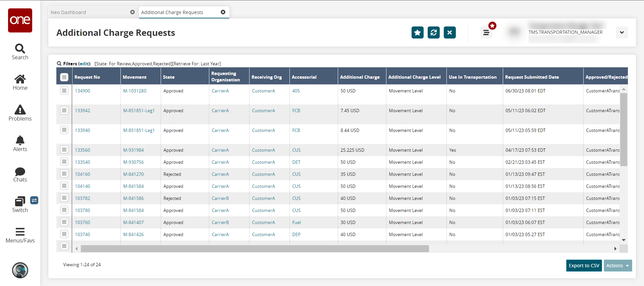Click the blue swap arrows icon
This screenshot has width=644, height=286.
pyautogui.click(x=34, y=200)
